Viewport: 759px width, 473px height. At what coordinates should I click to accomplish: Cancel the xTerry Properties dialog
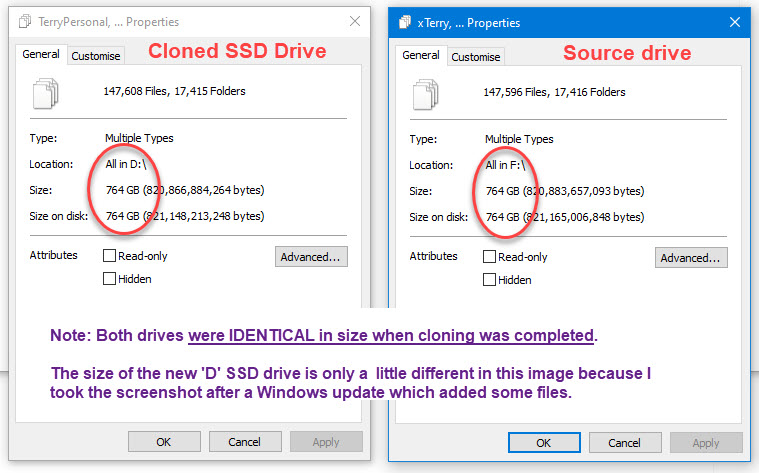(x=625, y=443)
